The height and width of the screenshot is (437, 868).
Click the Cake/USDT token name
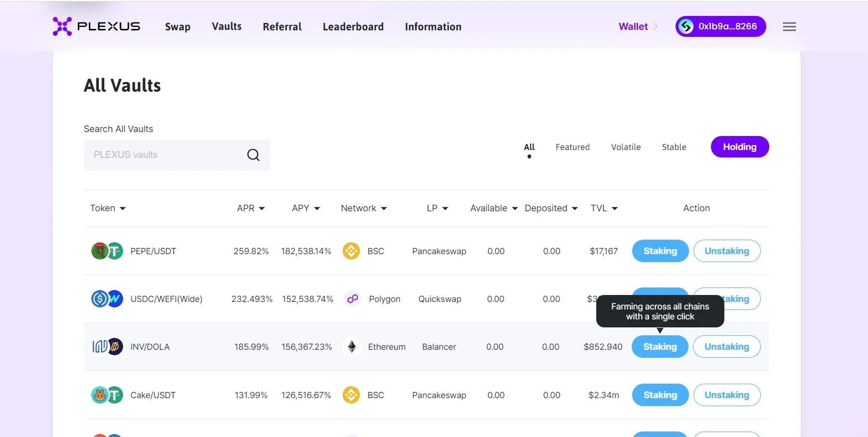[x=153, y=395]
